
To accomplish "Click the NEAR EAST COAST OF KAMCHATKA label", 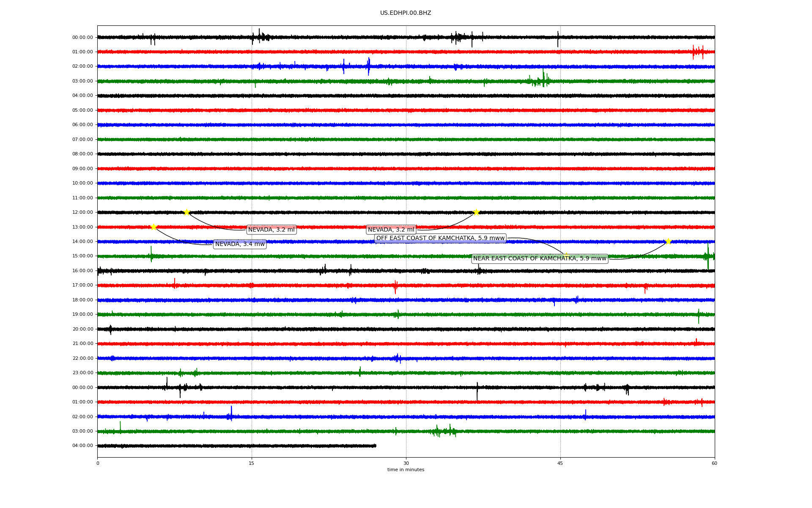I will click(540, 259).
